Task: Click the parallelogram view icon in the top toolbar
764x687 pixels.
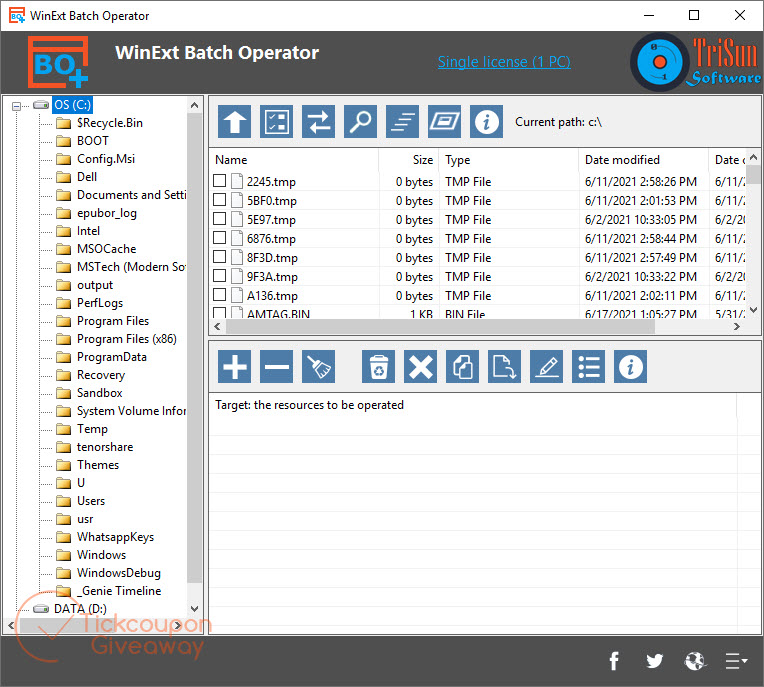Action: [444, 122]
